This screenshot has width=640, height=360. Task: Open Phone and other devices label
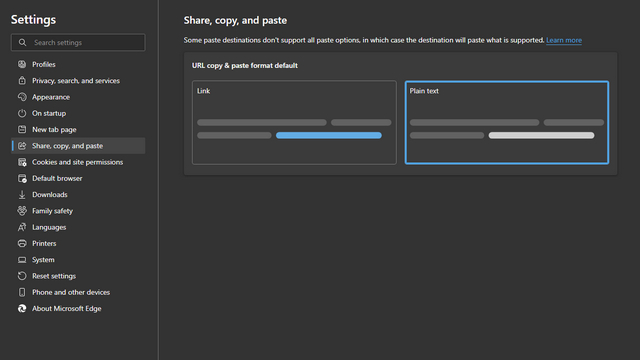click(x=71, y=292)
